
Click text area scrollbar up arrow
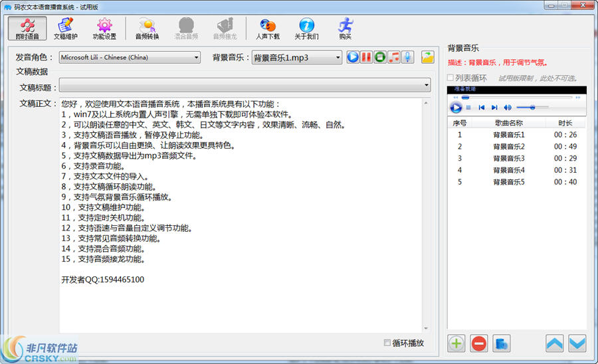tap(426, 103)
